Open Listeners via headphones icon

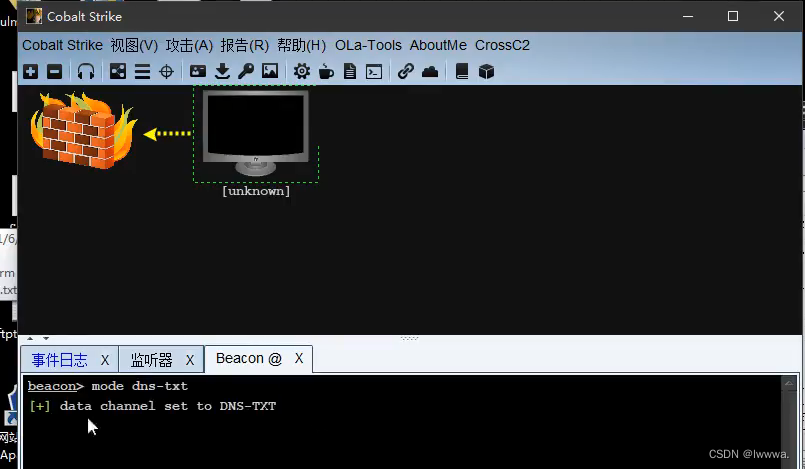click(86, 71)
